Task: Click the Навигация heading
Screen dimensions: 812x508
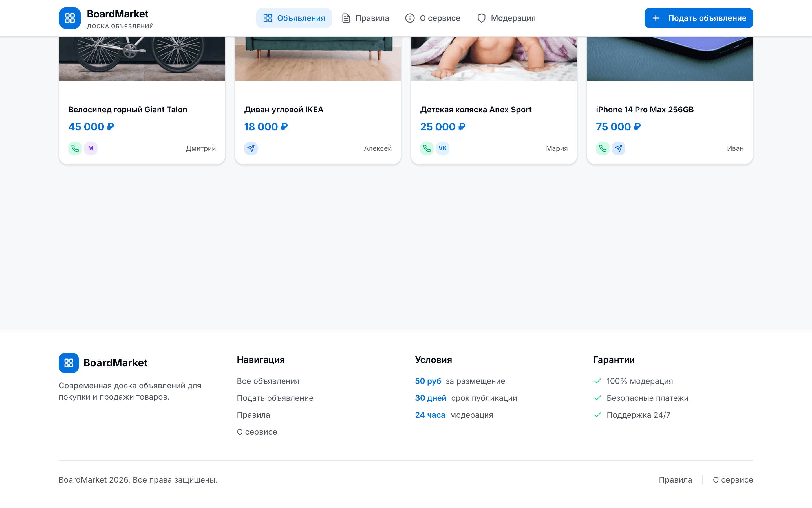Action: (261, 360)
